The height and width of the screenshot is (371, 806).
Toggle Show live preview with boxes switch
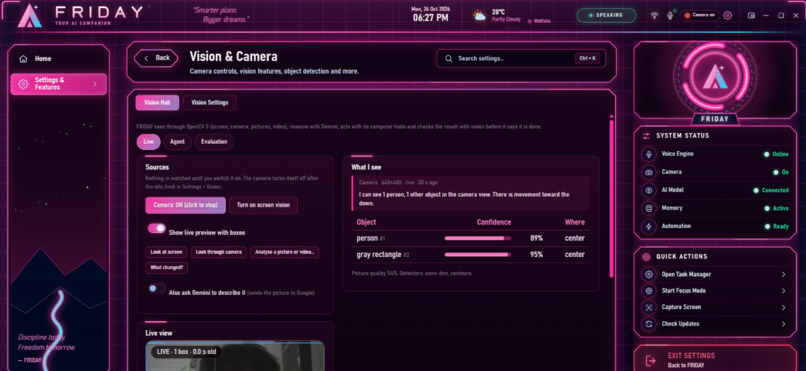(x=157, y=228)
